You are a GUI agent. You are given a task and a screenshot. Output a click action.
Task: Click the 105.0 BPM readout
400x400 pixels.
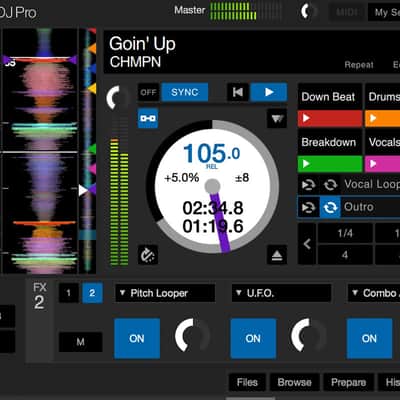click(212, 153)
